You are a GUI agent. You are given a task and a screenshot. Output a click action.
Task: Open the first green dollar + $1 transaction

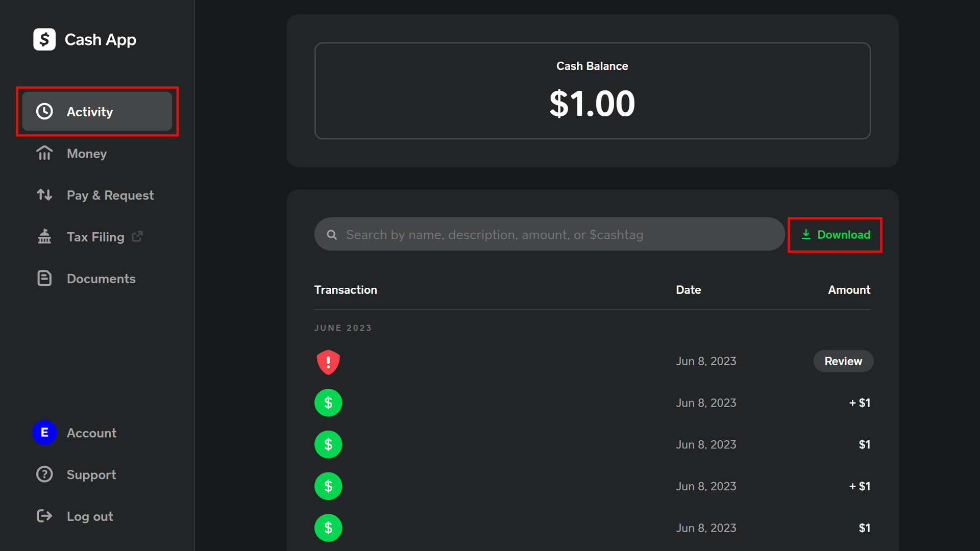[x=328, y=403]
